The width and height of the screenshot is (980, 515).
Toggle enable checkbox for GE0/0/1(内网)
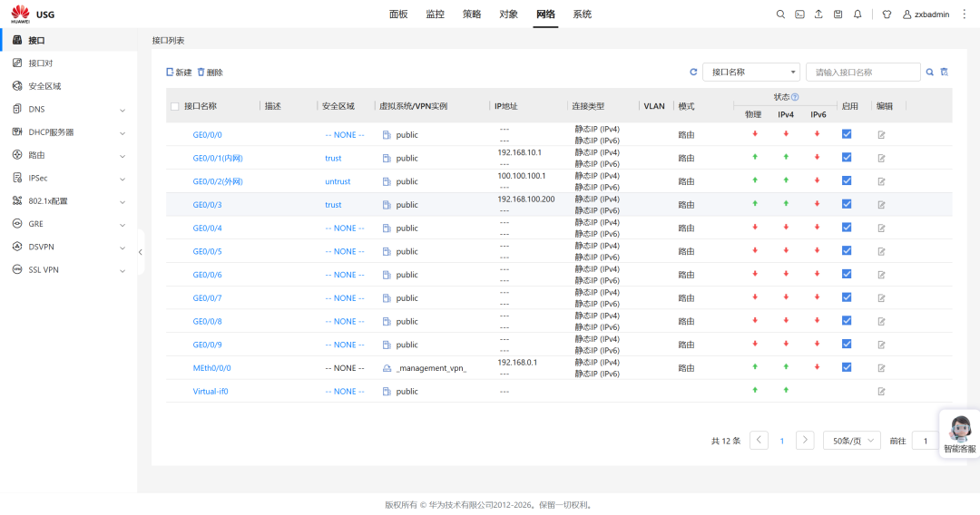point(847,157)
